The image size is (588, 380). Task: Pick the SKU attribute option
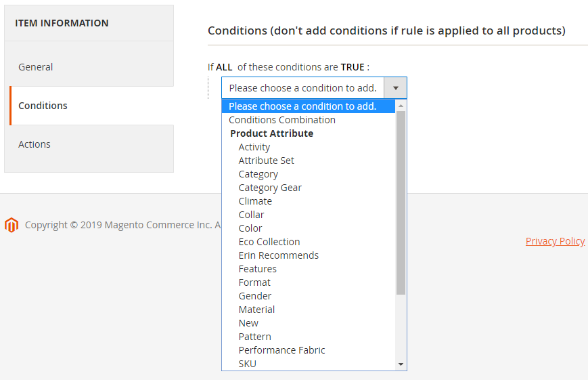click(248, 364)
